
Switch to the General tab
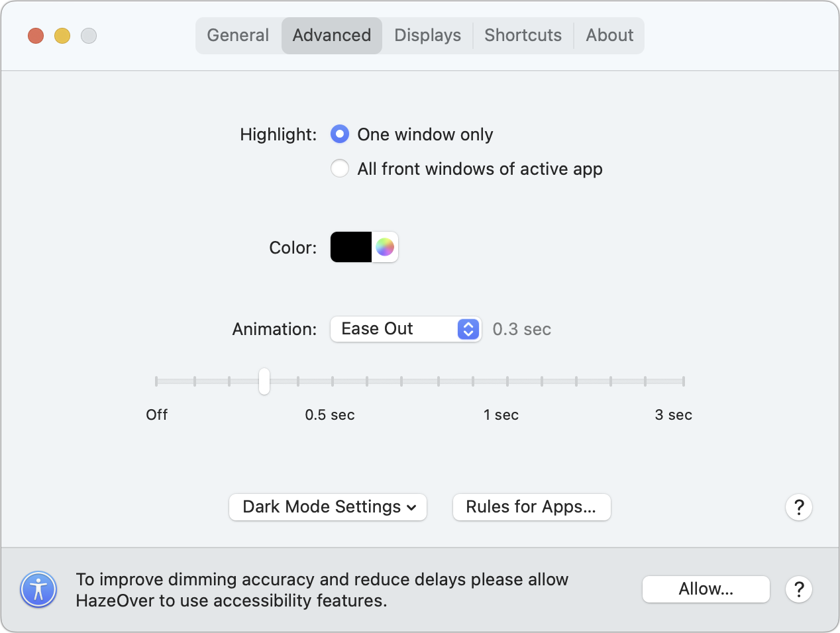[x=238, y=36]
